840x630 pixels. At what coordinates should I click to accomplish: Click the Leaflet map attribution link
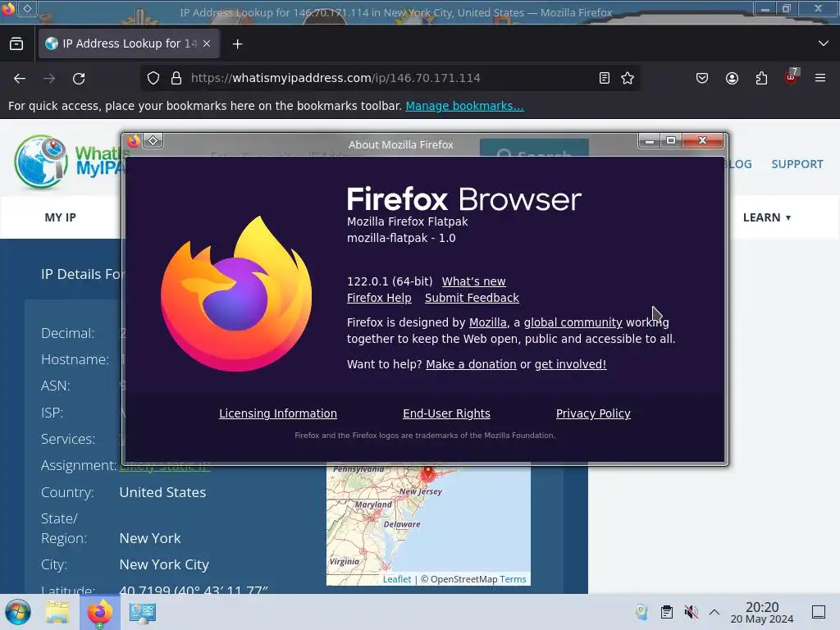tap(397, 579)
